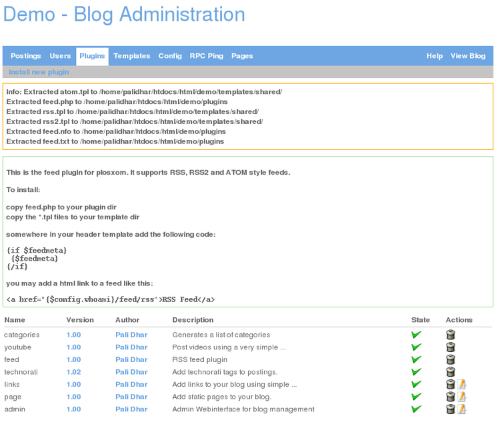Screen dimensions: 504x432
Task: Open version 1.00 link for categories
Action: [x=73, y=335]
